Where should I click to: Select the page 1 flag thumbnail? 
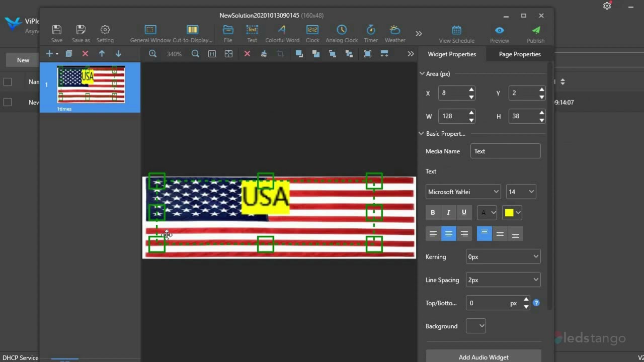pos(91,84)
